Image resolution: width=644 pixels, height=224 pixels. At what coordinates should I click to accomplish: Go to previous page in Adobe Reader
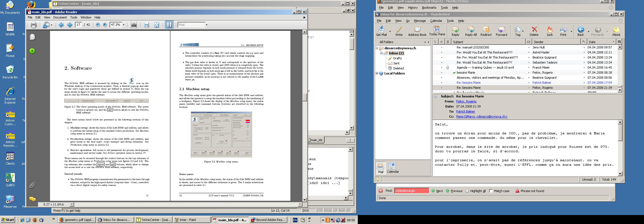tap(61, 25)
